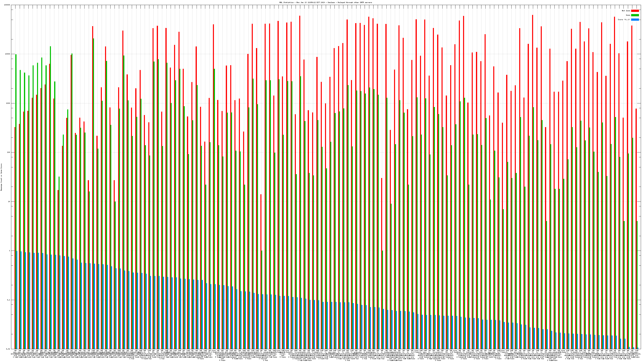The height and width of the screenshot is (362, 644).
Task: Click the 100 y-axis tick label
Action: point(9,152)
